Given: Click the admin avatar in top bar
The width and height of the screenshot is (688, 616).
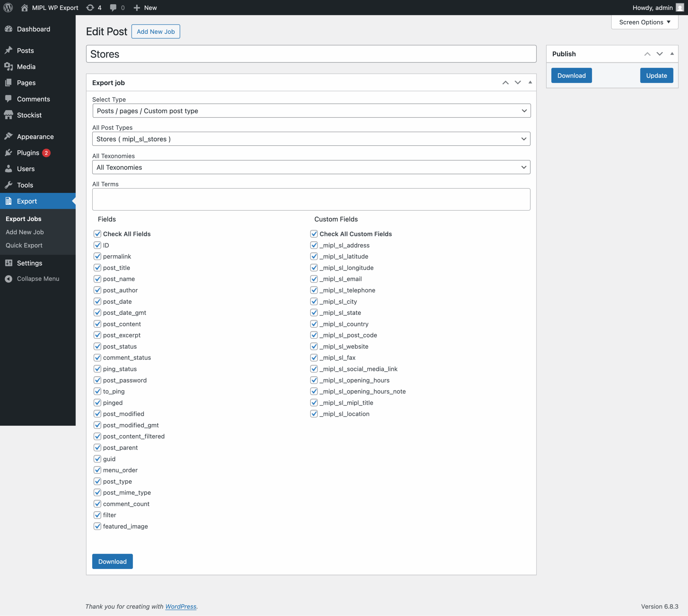Looking at the screenshot, I should 680,8.
